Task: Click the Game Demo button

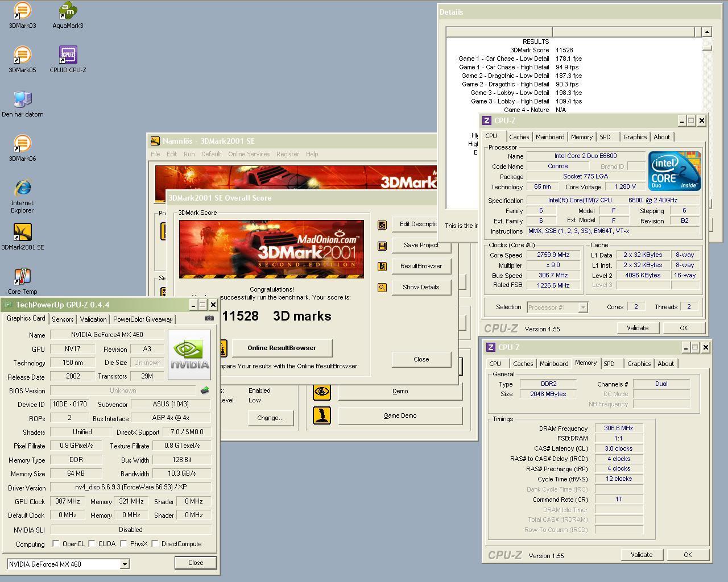Action: click(x=400, y=415)
